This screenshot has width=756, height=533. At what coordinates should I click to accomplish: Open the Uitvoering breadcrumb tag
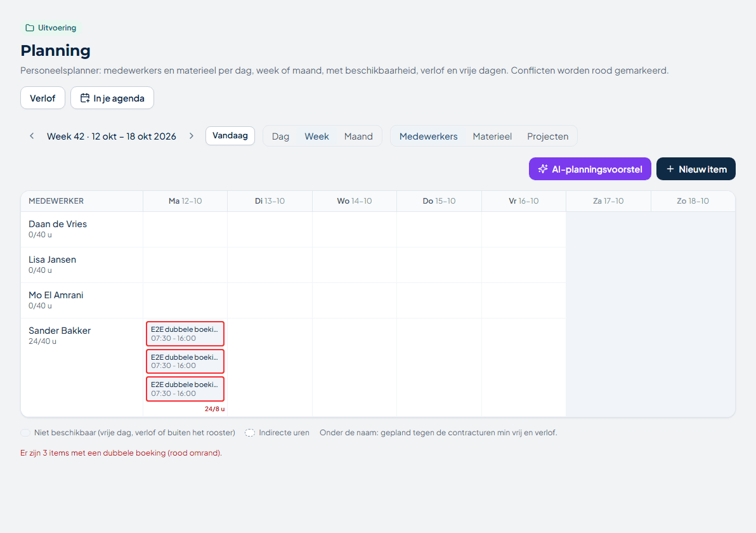point(51,28)
